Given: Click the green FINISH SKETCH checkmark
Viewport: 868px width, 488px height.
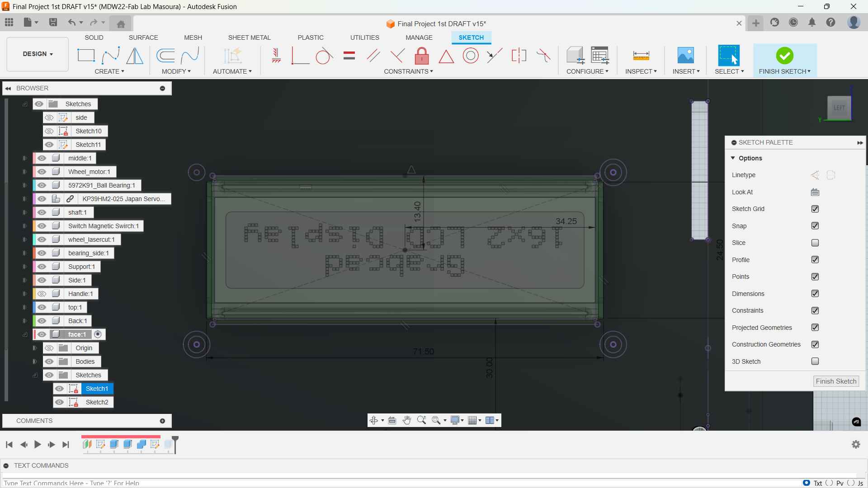Looking at the screenshot, I should coord(785,56).
